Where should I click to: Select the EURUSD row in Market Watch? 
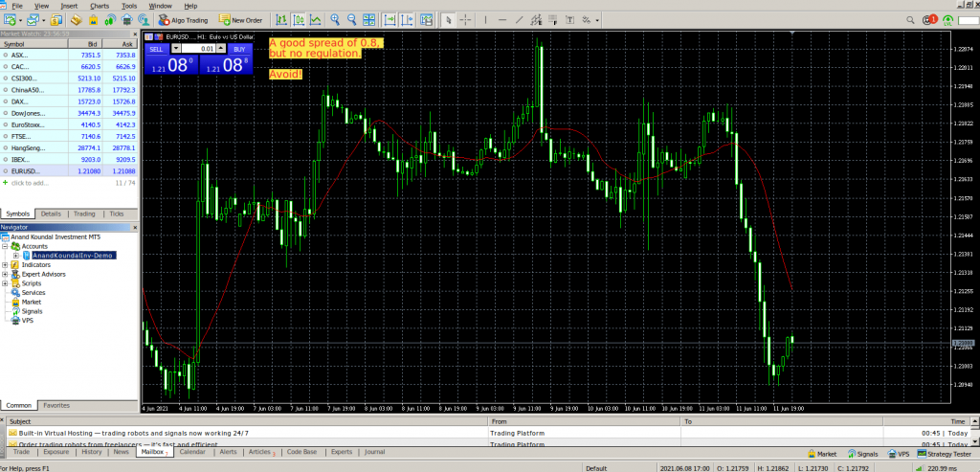click(69, 170)
